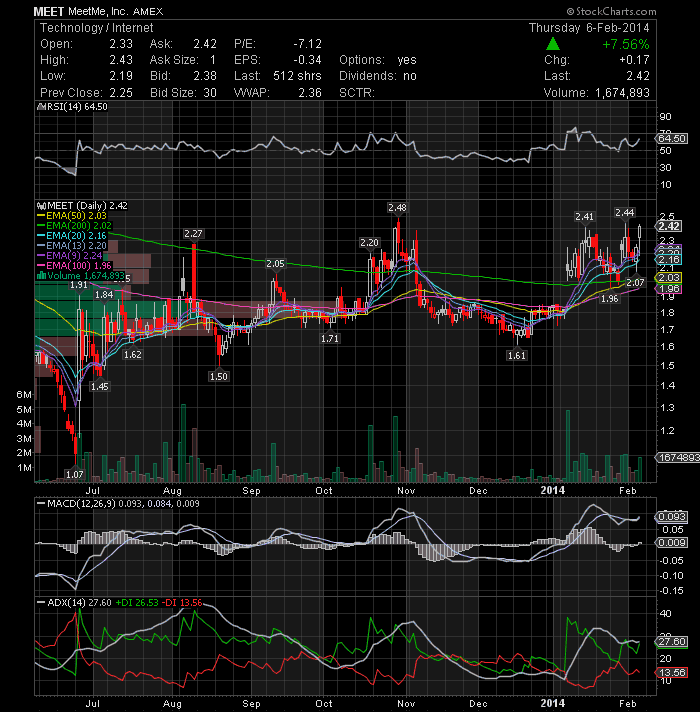Click the yellow EMA(50) legend line
The image size is (700, 712).
tap(41, 216)
